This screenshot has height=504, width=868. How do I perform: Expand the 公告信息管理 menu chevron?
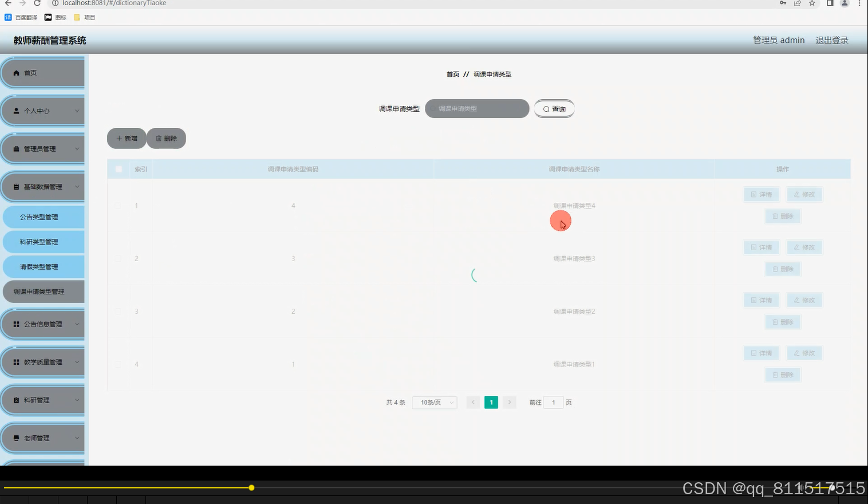pos(77,324)
